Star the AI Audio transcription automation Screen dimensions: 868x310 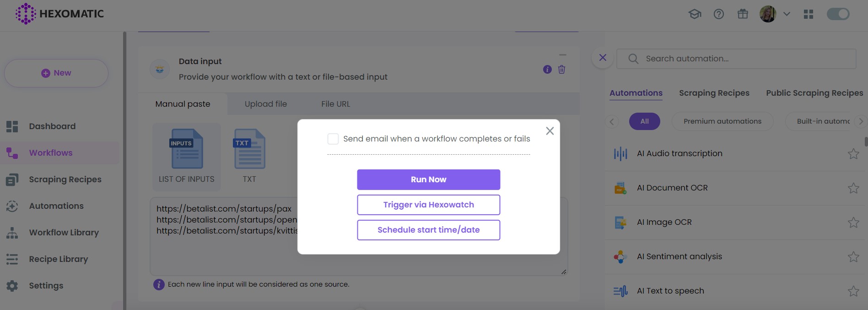[853, 154]
